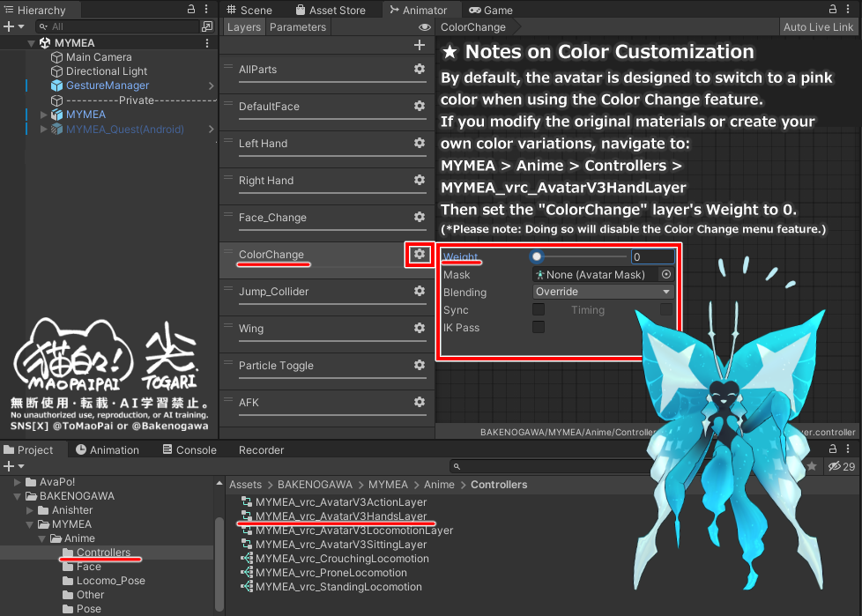862x616 pixels.
Task: Collapse the MYMEA scene root
Action: (31, 43)
